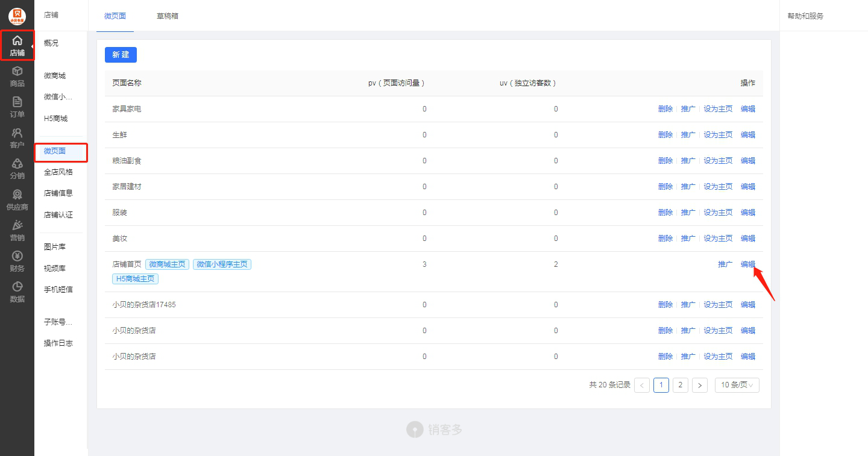Screen dimensions: 868x456
Task: Delete the 家具家电 page
Action: pos(665,109)
